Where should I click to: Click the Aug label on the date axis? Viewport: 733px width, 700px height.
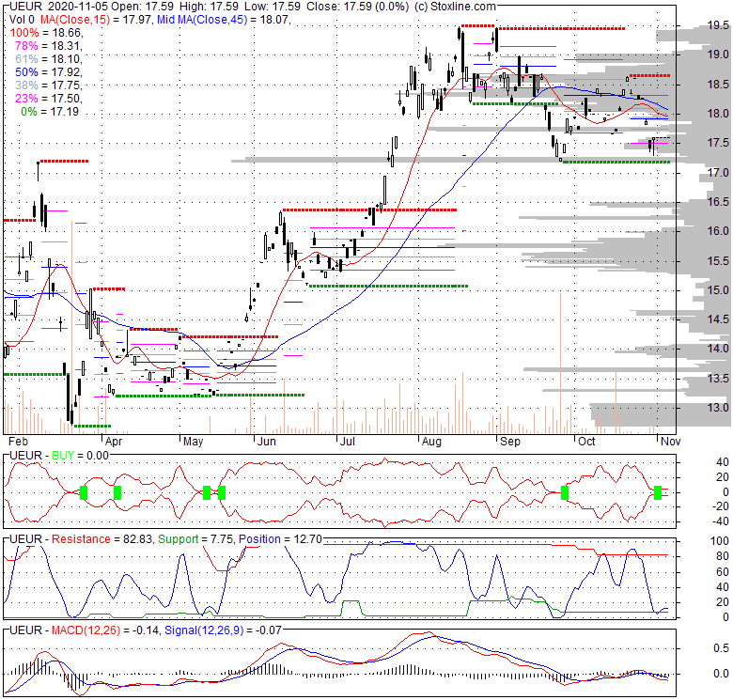point(431,441)
